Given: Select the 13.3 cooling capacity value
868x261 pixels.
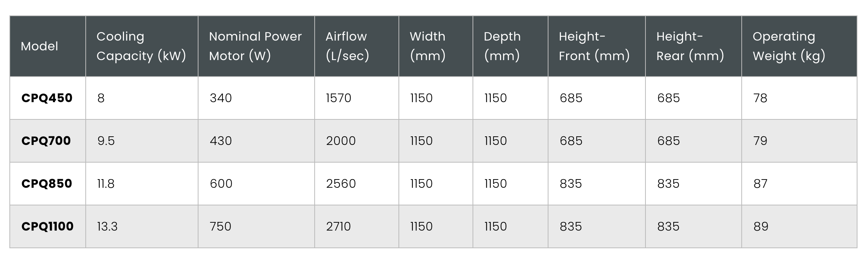Looking at the screenshot, I should [x=108, y=226].
